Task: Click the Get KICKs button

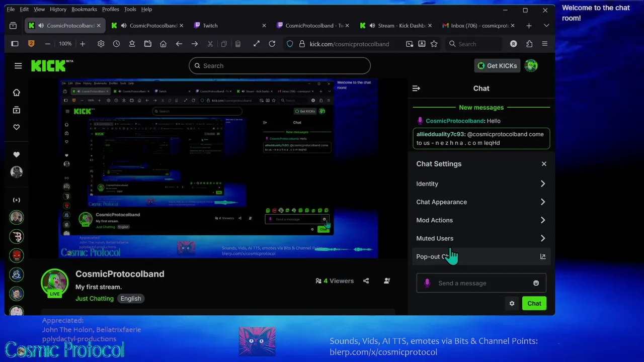Action: (x=497, y=66)
